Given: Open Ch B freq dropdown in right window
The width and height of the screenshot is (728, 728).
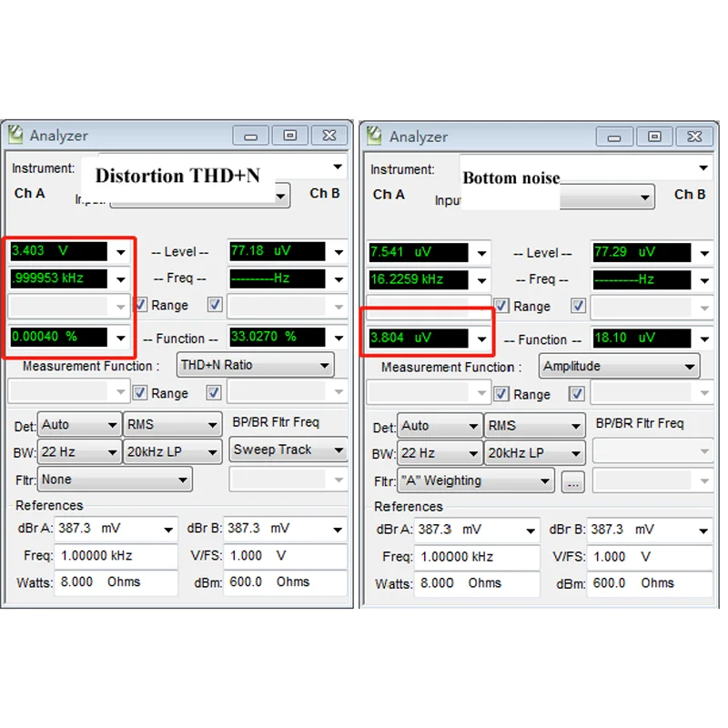Looking at the screenshot, I should pos(704,280).
